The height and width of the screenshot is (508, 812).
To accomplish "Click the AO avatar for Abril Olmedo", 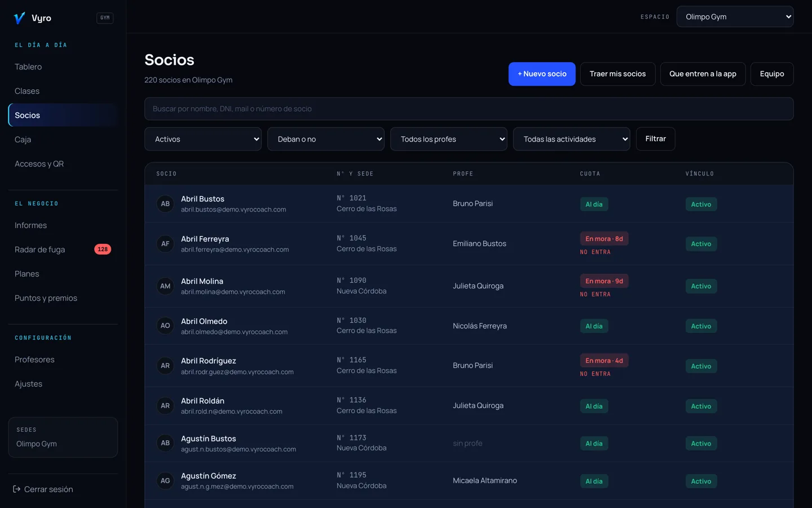I will 165,326.
